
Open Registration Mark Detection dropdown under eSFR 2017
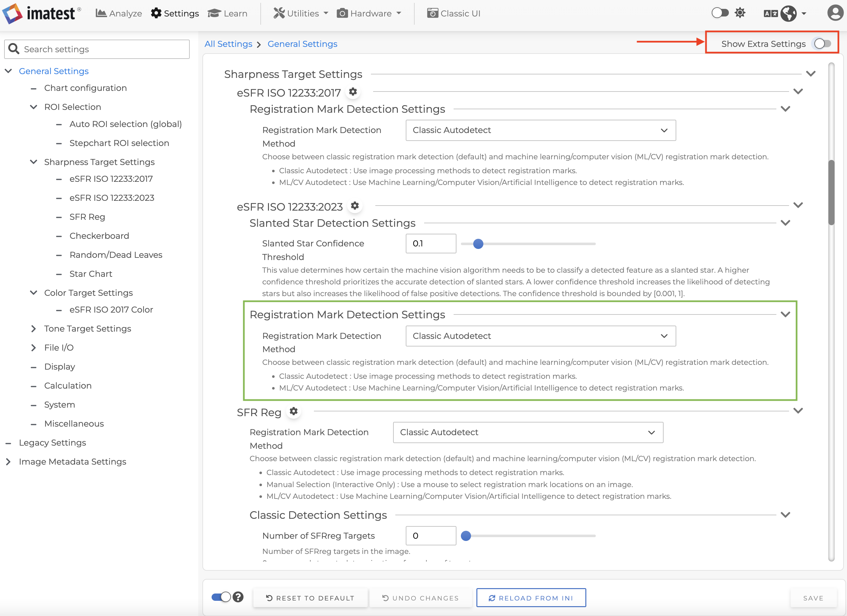click(x=541, y=130)
